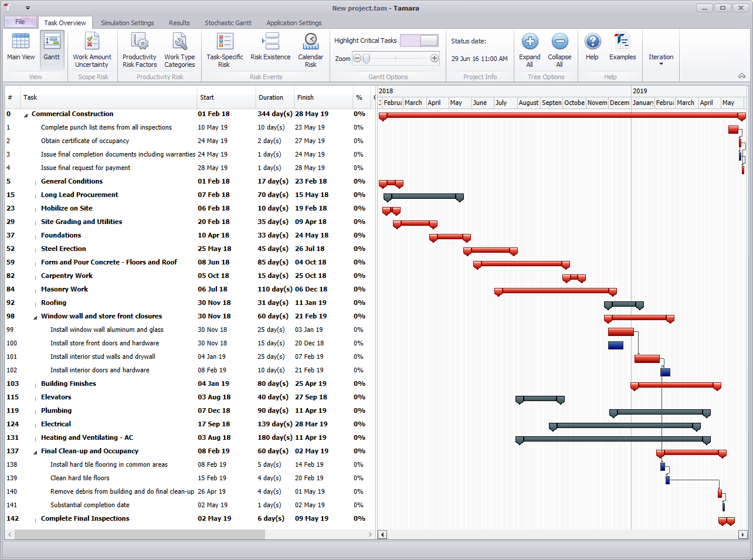
Task: Switch to the Simulation Settings tab
Action: (127, 22)
